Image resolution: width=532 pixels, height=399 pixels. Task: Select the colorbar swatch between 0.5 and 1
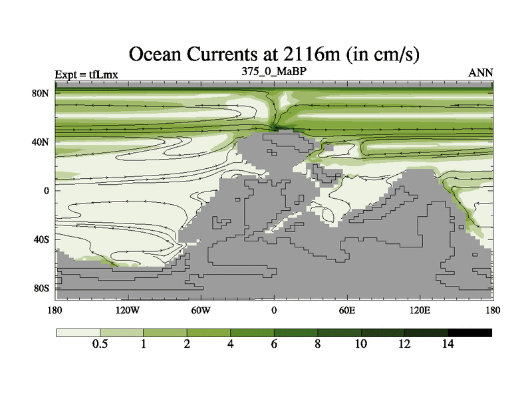point(122,332)
